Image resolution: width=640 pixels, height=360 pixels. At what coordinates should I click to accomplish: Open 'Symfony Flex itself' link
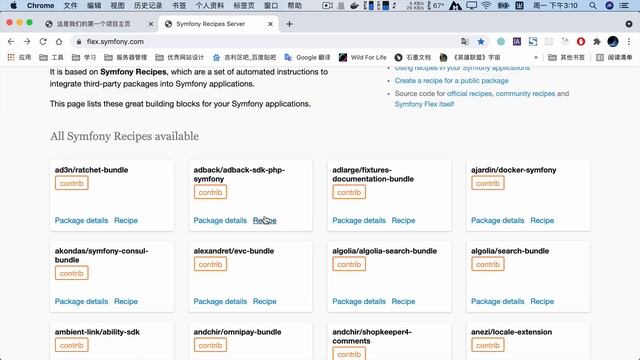tap(424, 104)
